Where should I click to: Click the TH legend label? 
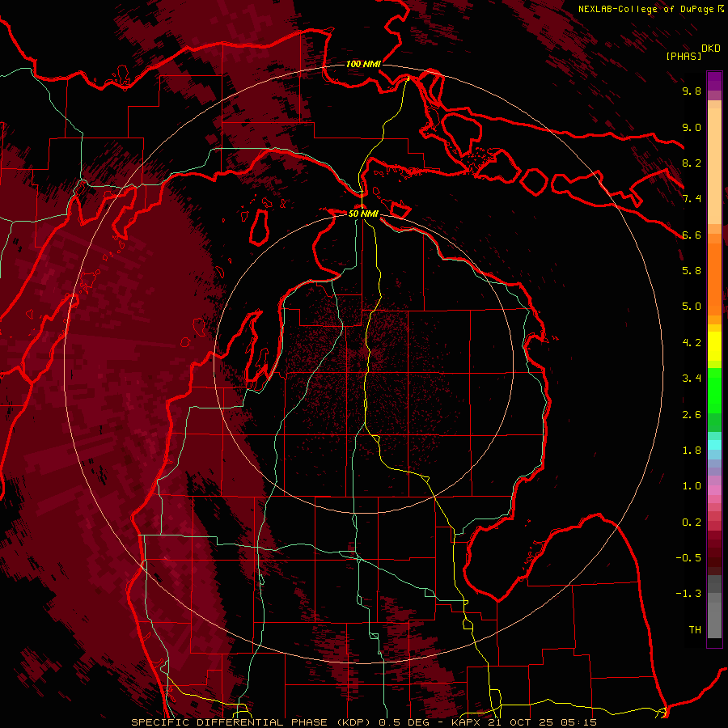tap(695, 630)
